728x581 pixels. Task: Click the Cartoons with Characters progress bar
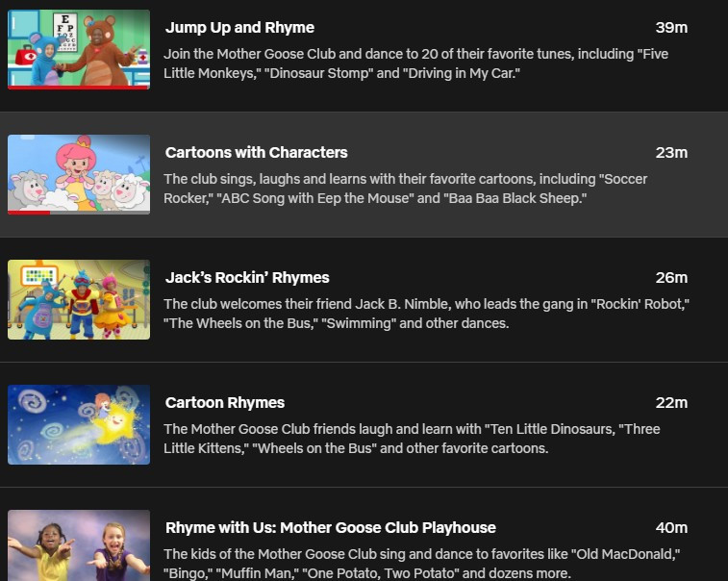click(x=79, y=213)
